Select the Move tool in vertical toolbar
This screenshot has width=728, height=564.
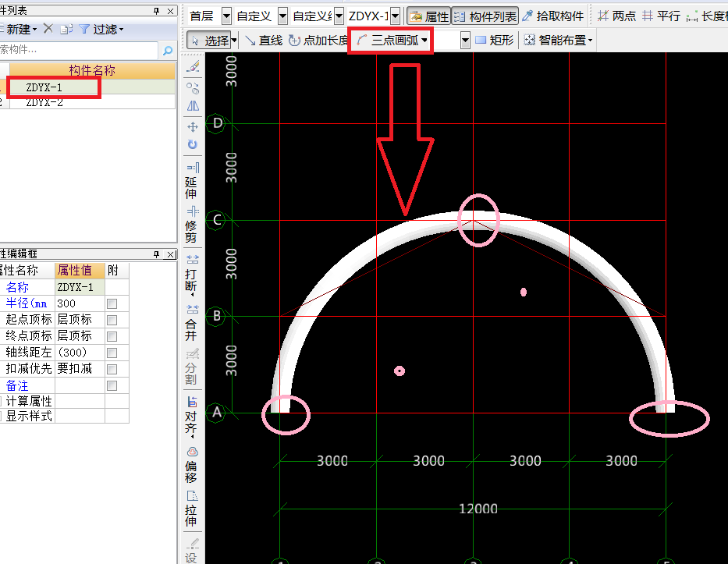193,126
